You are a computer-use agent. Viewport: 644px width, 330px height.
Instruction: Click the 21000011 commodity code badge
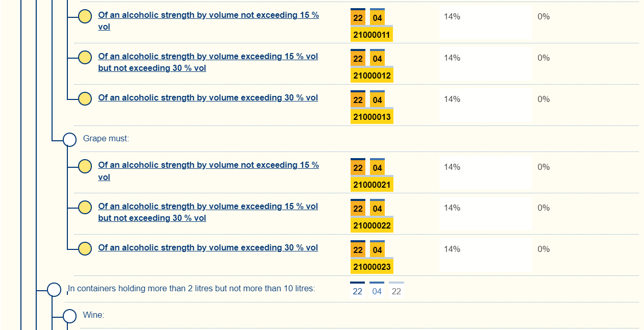371,35
